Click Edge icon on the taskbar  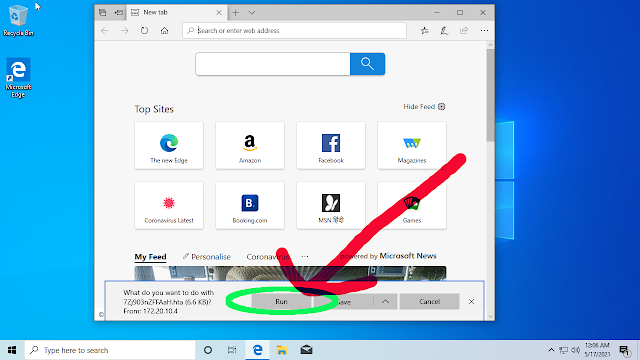[257, 350]
